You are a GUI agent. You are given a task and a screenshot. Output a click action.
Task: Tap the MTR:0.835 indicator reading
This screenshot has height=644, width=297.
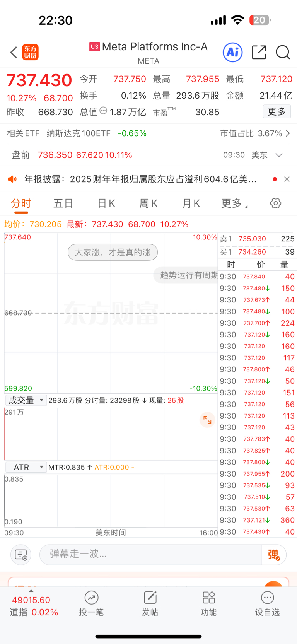tap(70, 467)
